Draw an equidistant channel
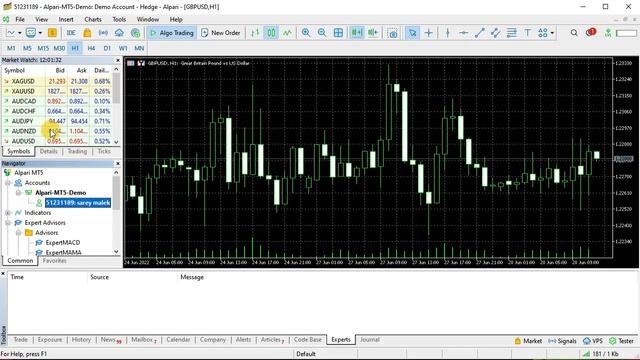 tap(496, 33)
